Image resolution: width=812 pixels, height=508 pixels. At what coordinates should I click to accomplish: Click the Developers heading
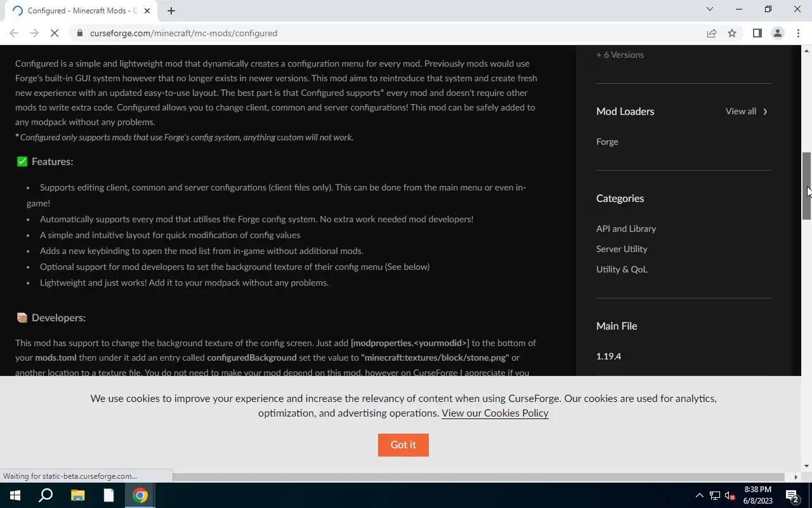click(58, 317)
